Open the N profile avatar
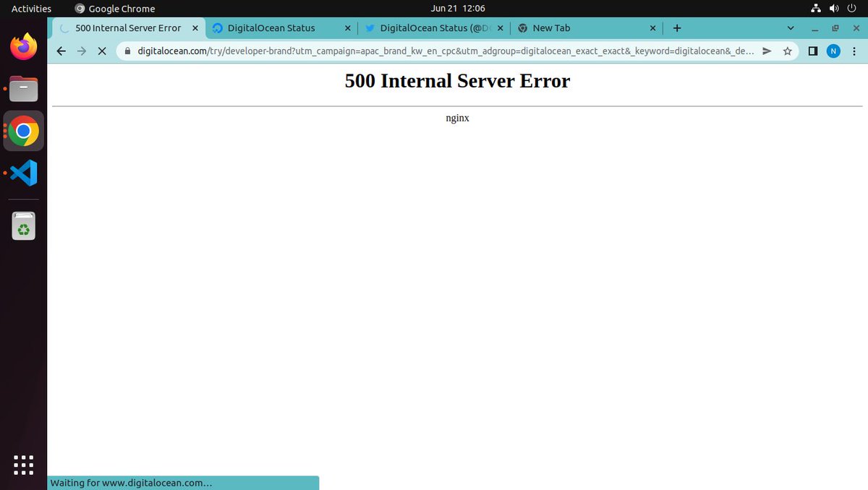Viewport: 868px width, 490px height. (x=833, y=51)
